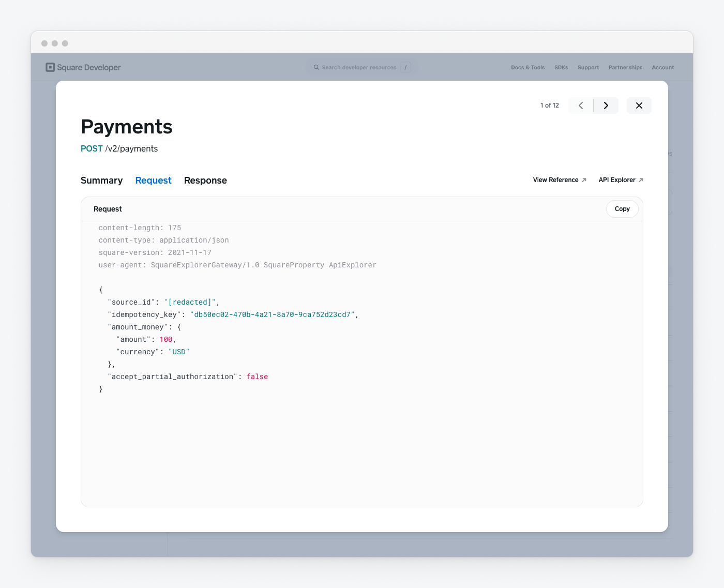Copy the request code
This screenshot has height=588, width=724.
[622, 209]
